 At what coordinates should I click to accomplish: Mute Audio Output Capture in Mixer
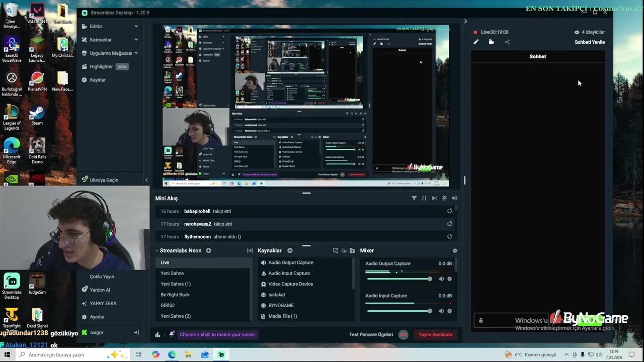coord(441,279)
